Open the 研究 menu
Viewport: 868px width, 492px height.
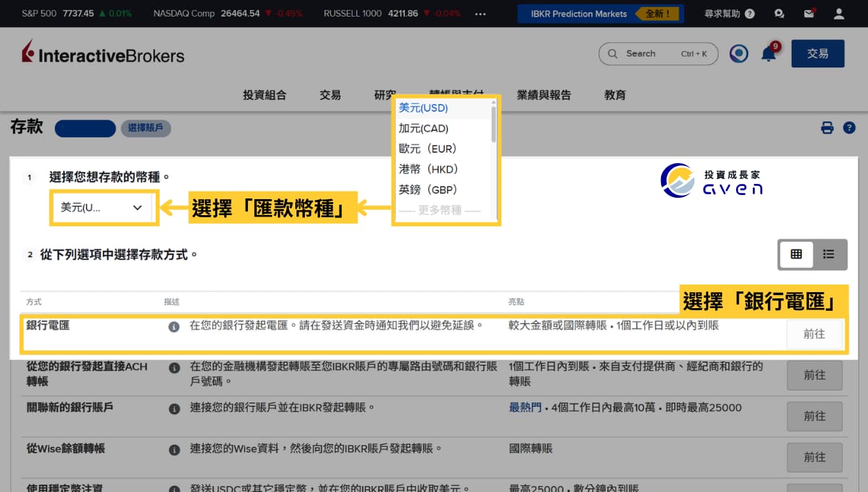(385, 95)
